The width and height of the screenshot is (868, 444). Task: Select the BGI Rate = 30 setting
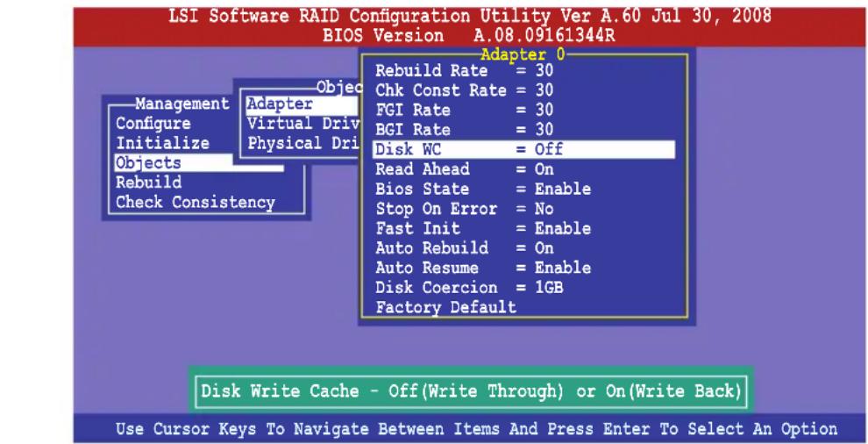(x=464, y=130)
